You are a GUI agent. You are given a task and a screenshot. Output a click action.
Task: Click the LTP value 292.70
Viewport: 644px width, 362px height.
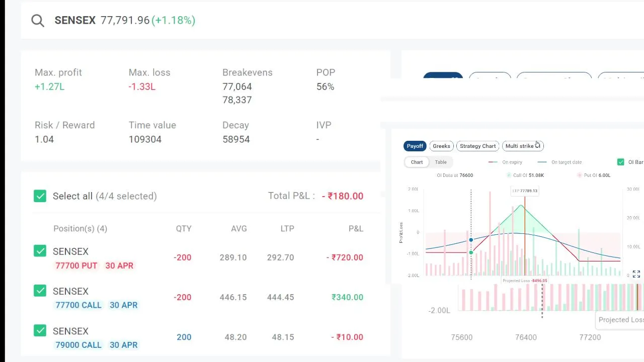pyautogui.click(x=281, y=257)
